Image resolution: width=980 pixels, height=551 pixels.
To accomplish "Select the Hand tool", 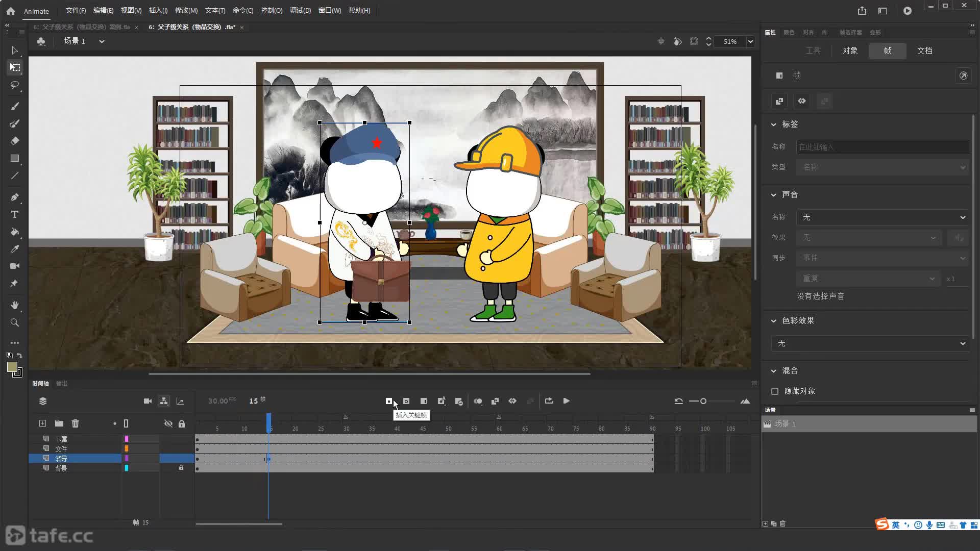I will [x=14, y=305].
